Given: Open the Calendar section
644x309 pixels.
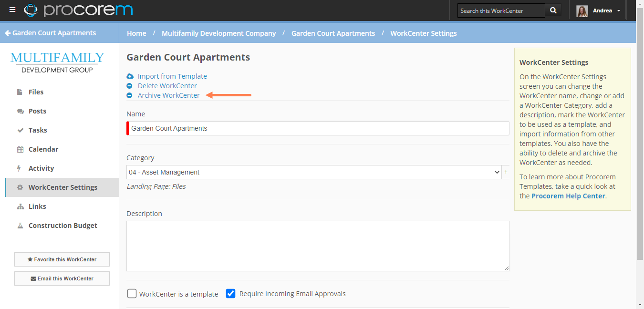Looking at the screenshot, I should (x=43, y=149).
